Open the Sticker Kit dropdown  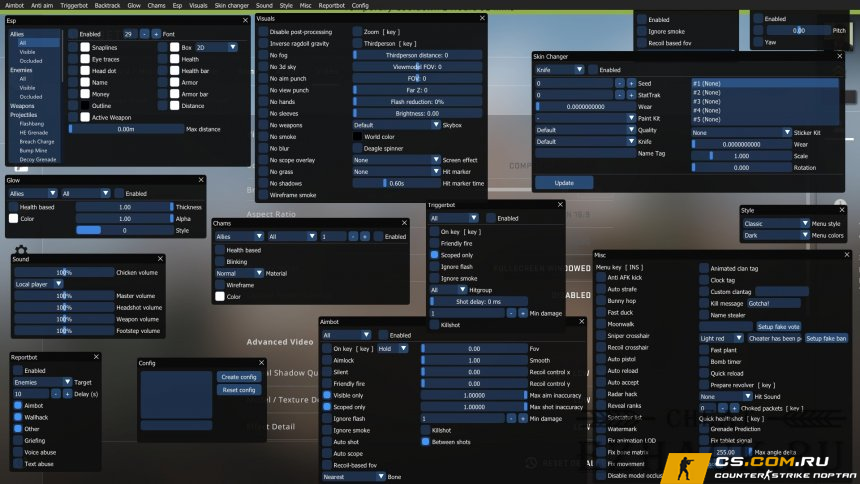[741, 132]
